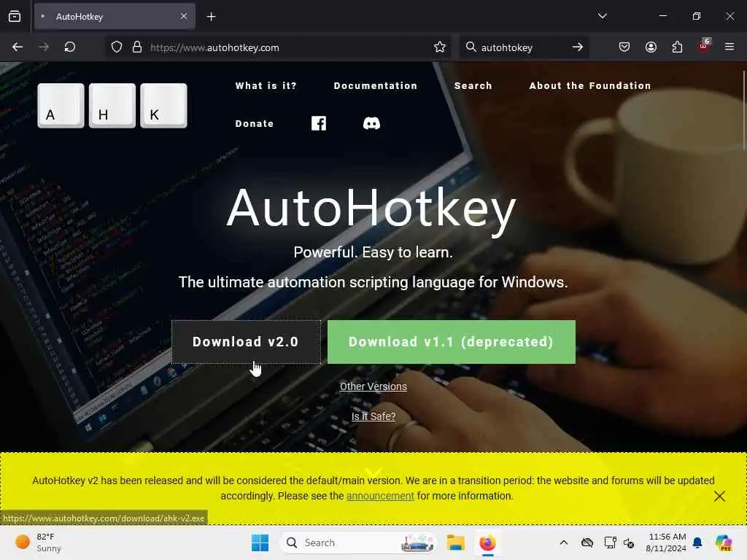Open the Pocket save icon
This screenshot has width=747, height=560.
click(x=624, y=47)
